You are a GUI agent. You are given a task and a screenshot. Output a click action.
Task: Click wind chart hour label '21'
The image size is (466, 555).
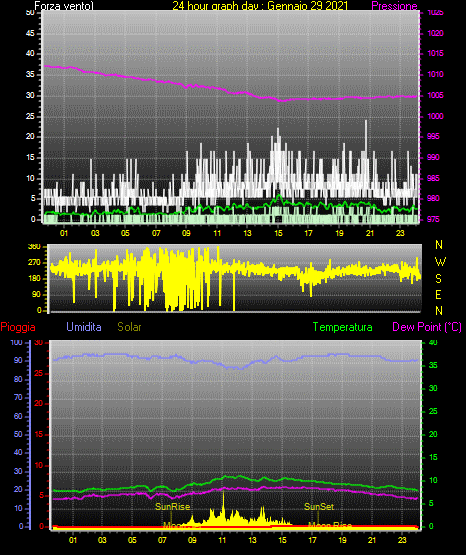(x=370, y=233)
